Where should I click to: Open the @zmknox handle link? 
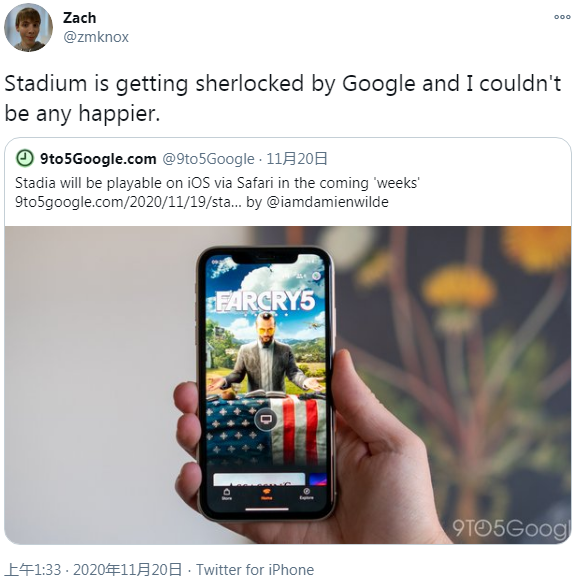tap(96, 37)
